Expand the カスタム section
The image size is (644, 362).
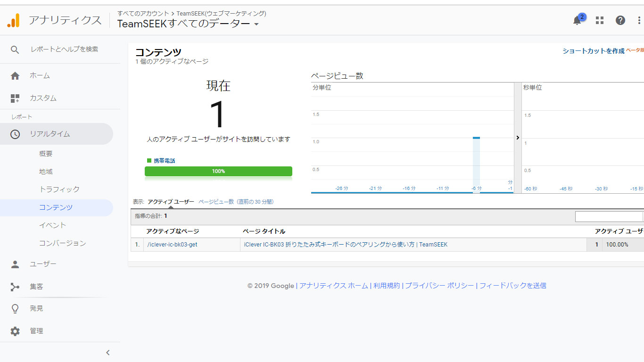pyautogui.click(x=43, y=98)
